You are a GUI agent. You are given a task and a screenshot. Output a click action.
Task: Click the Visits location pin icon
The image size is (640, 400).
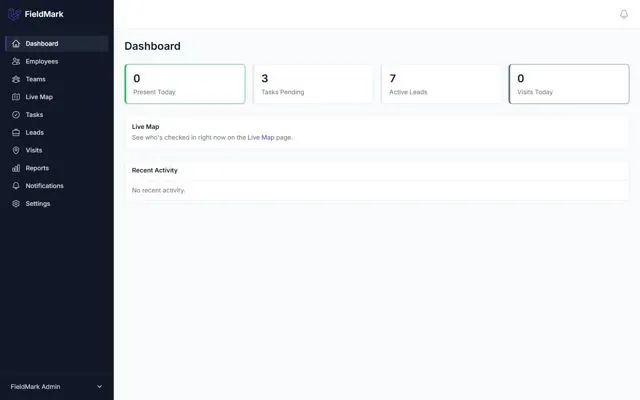point(16,150)
